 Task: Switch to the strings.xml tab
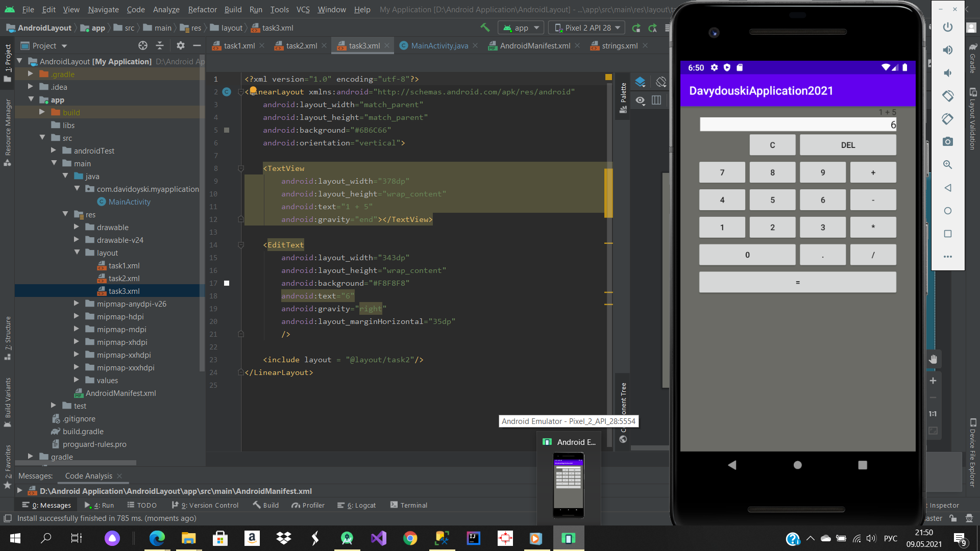(x=619, y=45)
